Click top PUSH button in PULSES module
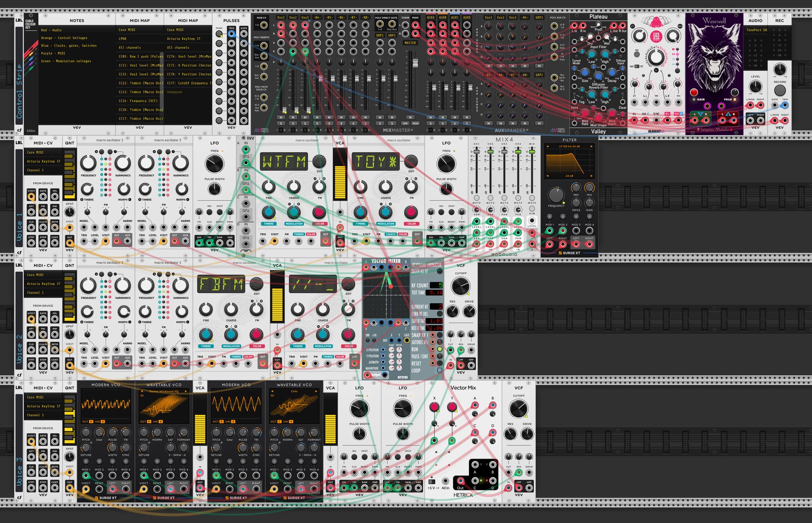The image size is (812, 523). pos(219,33)
